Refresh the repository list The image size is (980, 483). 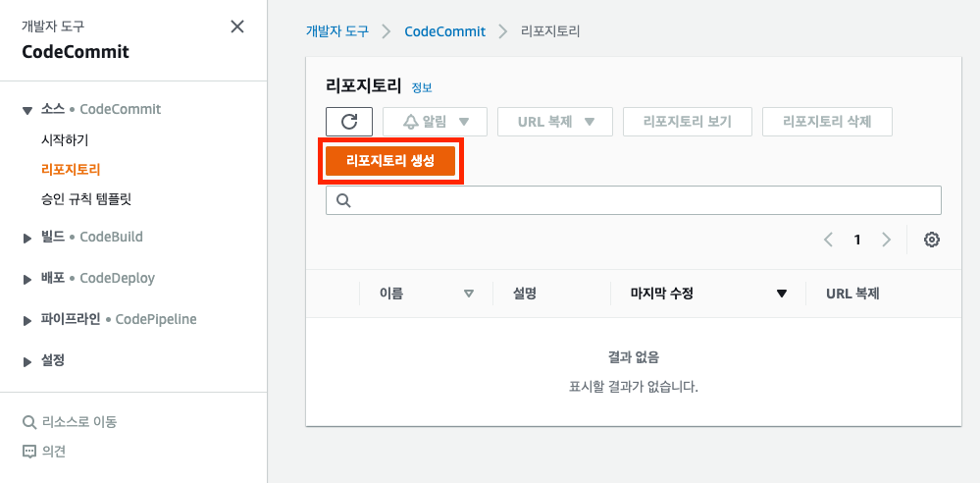(349, 122)
